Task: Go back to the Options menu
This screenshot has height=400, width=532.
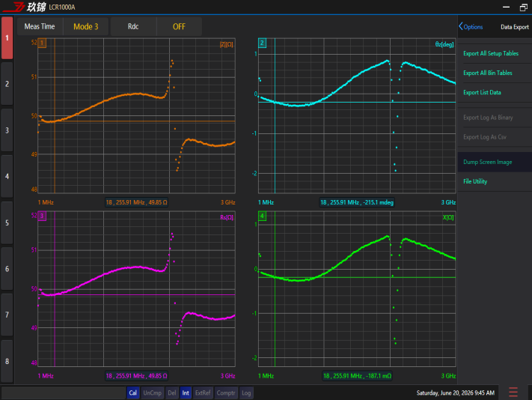Action: pyautogui.click(x=471, y=27)
